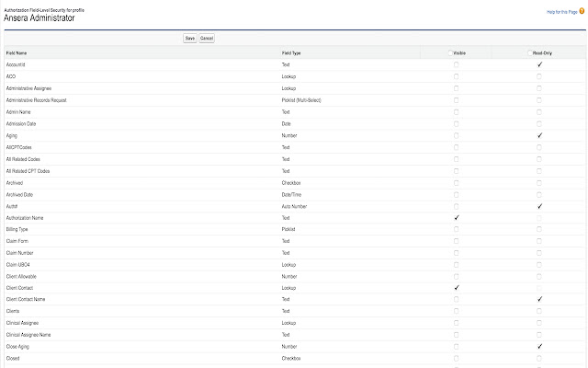This screenshot has width=588, height=368.
Task: Save the field-level security settings
Action: (190, 39)
